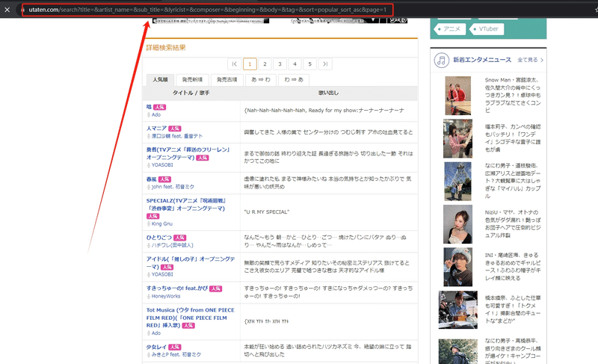Click 人気 badge beside ひとりごつ
Screen dimensions: 598x364
pos(179,238)
